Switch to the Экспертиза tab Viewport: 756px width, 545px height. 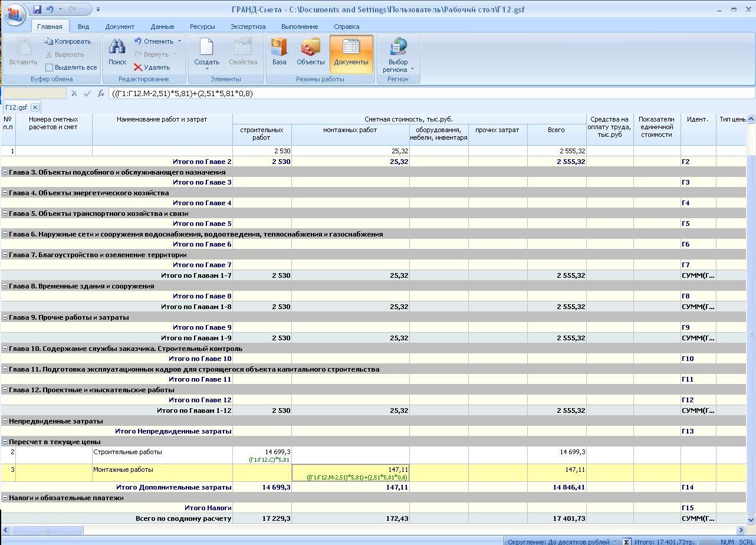click(x=248, y=27)
